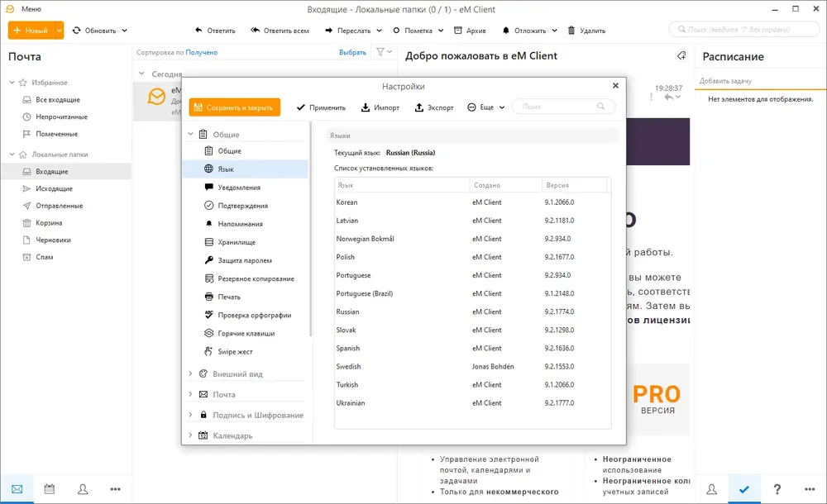Click the Mark (Пометка) toolbar item
Image resolution: width=827 pixels, height=504 pixels.
pos(413,31)
